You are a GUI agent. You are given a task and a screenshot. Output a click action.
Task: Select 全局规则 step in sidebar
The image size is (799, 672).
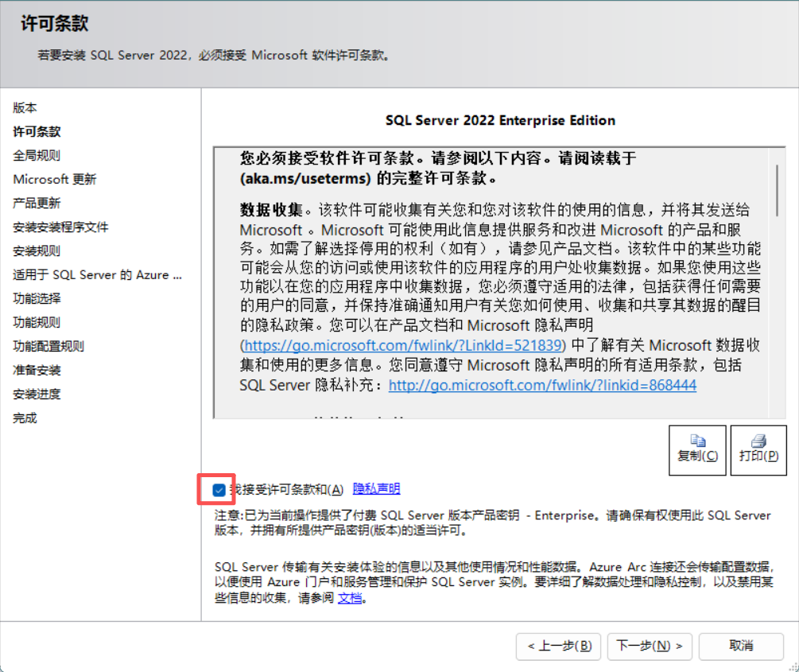tap(37, 156)
